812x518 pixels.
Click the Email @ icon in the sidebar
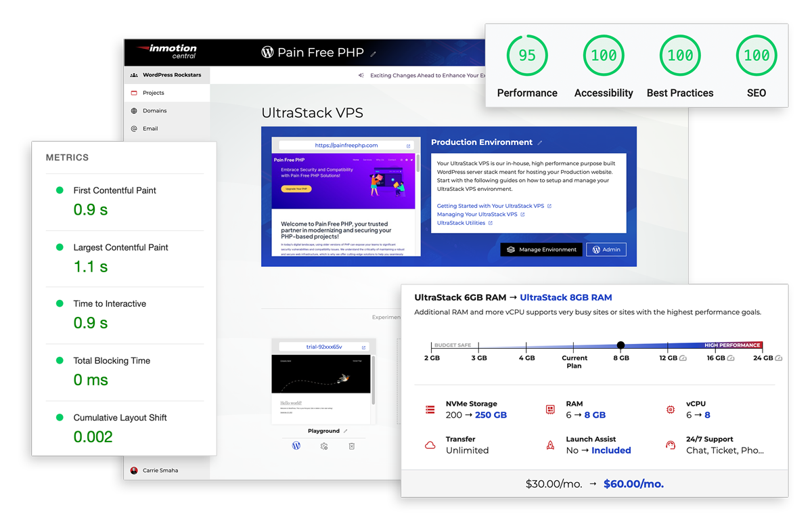[134, 128]
